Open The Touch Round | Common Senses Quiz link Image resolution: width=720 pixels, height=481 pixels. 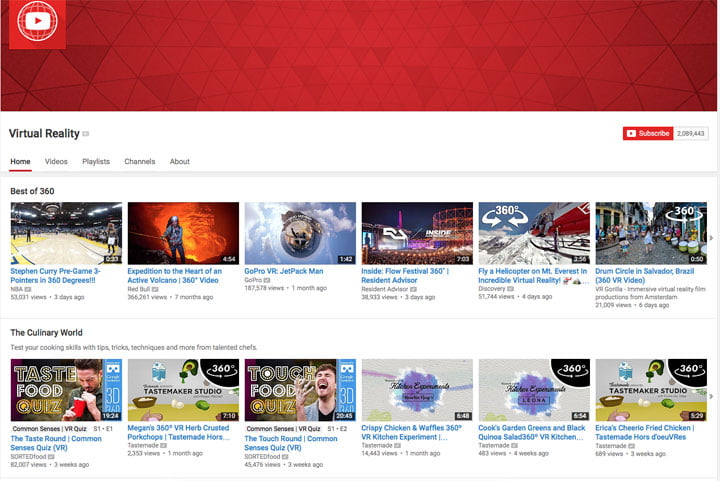(x=291, y=443)
